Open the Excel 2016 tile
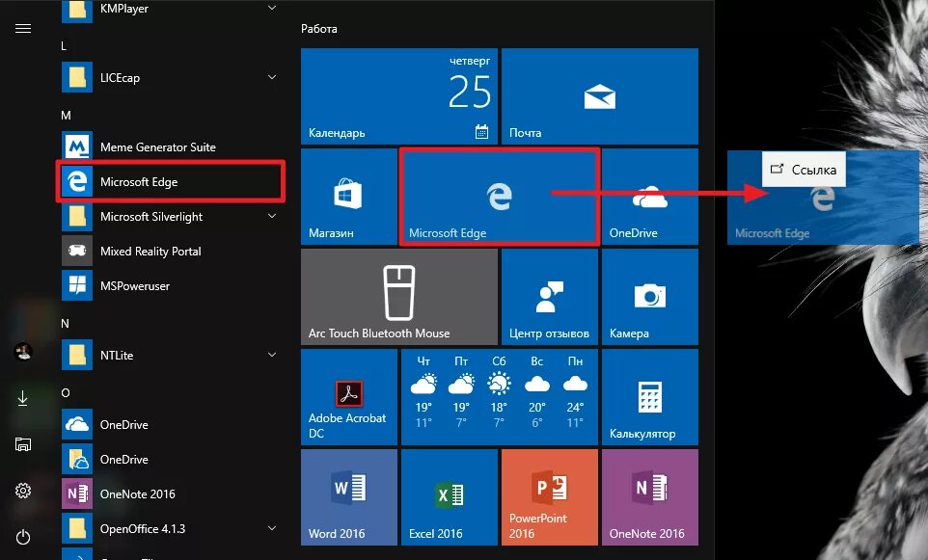The height and width of the screenshot is (560, 928). tap(450, 497)
